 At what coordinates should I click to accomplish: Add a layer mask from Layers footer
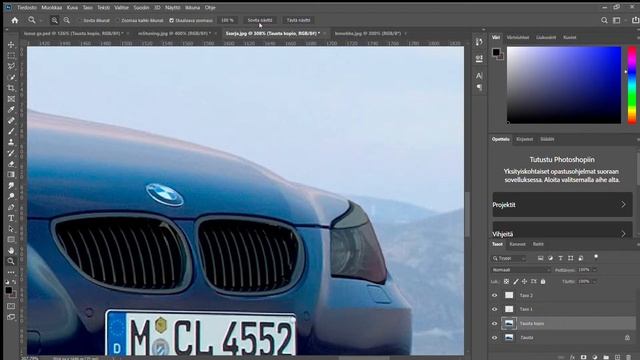583,357
